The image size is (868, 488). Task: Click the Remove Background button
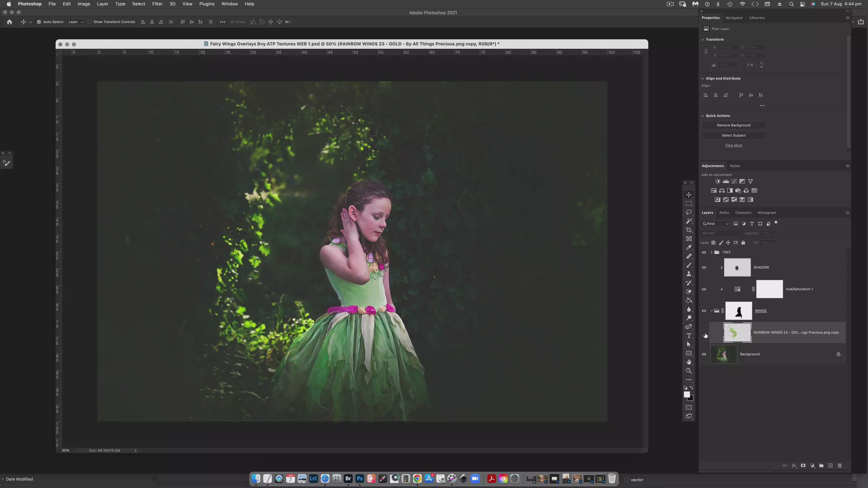[x=733, y=125]
